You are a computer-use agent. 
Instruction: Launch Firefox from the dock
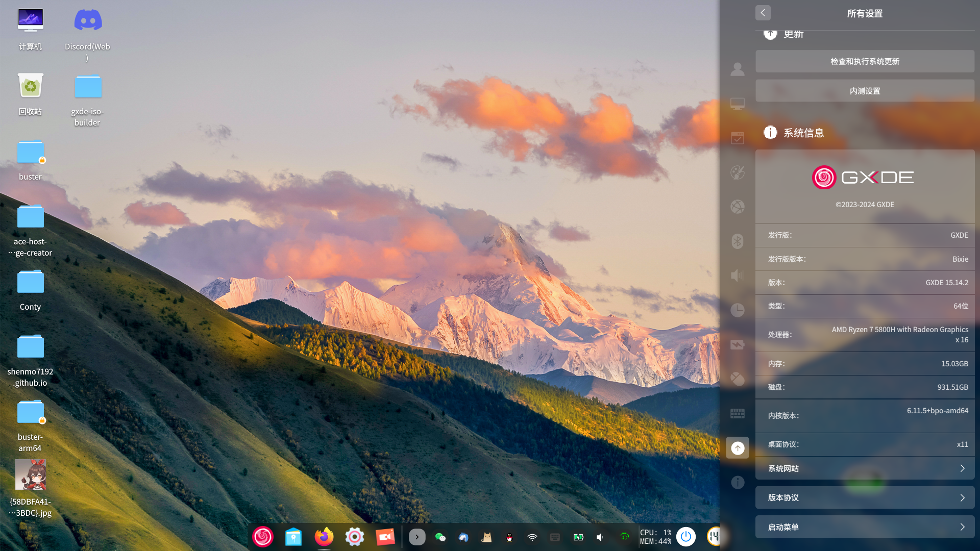pyautogui.click(x=324, y=537)
